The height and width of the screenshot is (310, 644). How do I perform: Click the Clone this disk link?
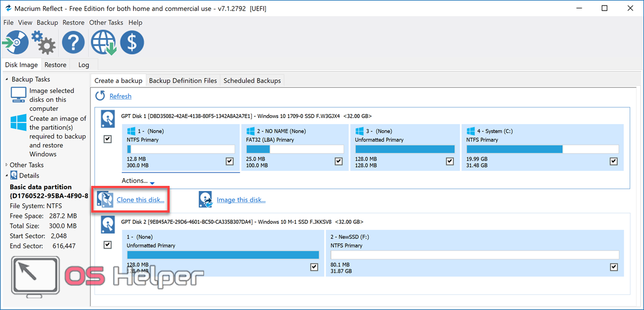pyautogui.click(x=140, y=200)
